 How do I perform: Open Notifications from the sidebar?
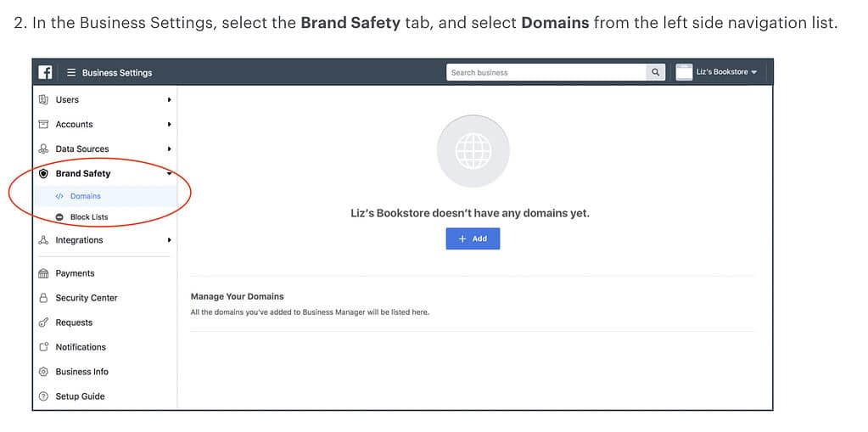[x=81, y=347]
